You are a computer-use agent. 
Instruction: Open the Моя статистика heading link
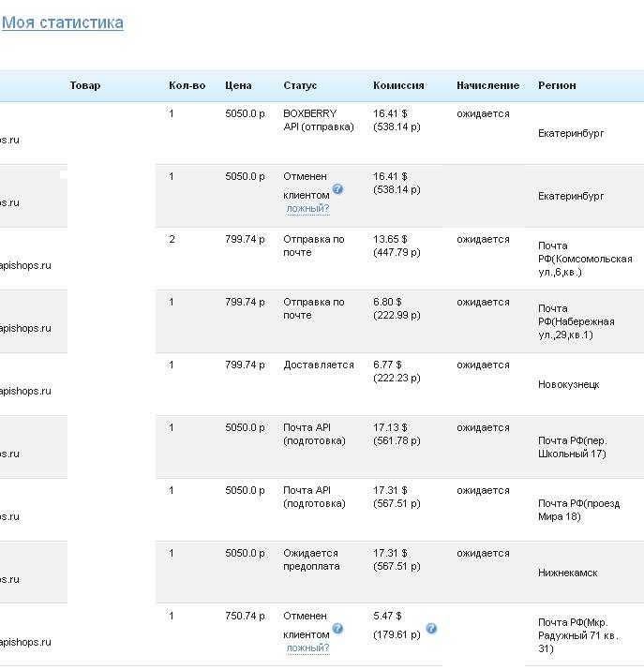63,22
